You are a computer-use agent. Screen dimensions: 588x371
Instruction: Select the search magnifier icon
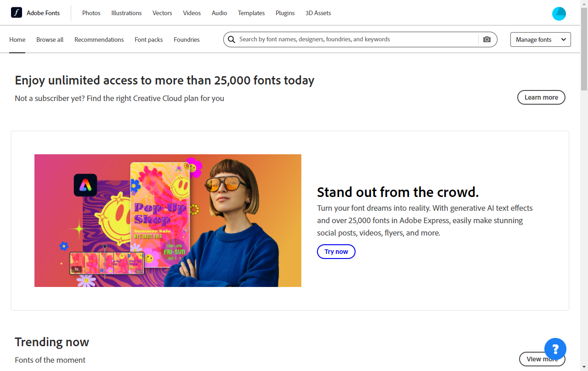coord(231,39)
